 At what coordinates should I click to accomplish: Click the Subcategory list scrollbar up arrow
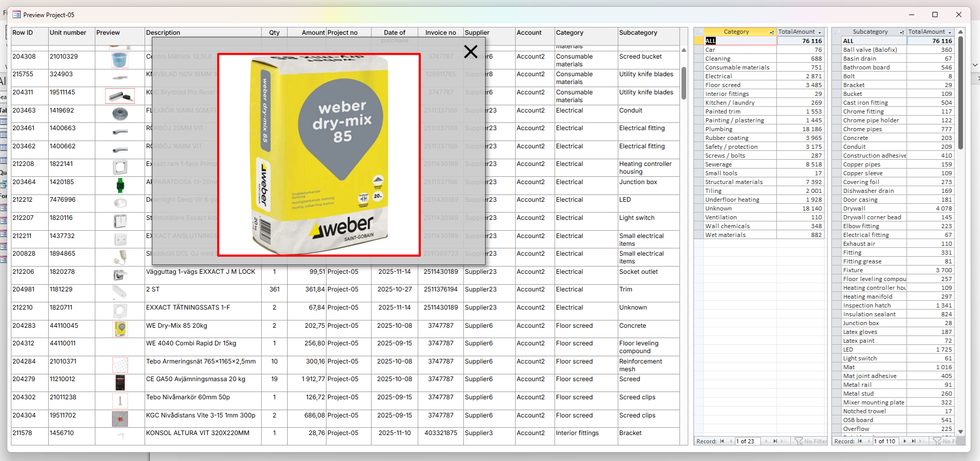[961, 32]
